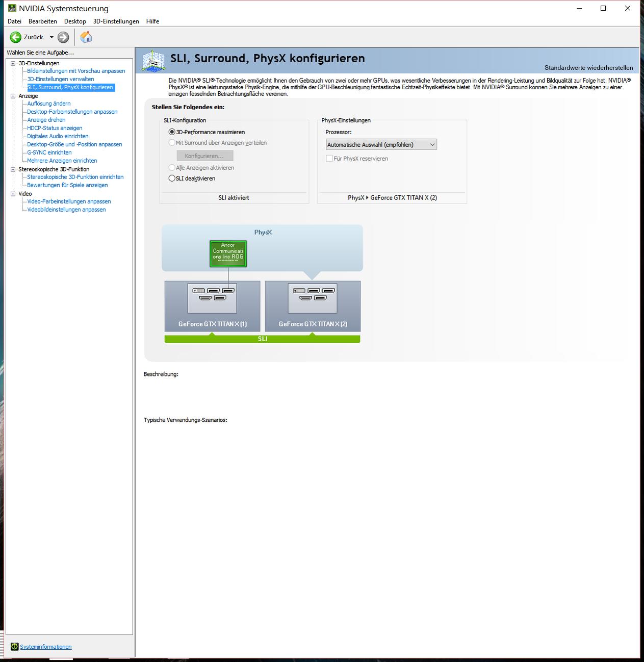644x662 pixels.
Task: Collapse the 3D-Einstellungen tree node
Action: pyautogui.click(x=13, y=63)
